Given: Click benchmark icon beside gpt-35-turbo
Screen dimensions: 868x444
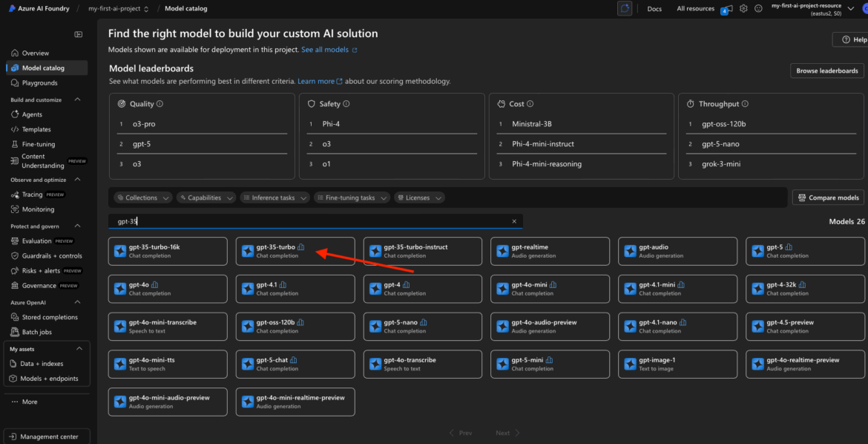Looking at the screenshot, I should coord(301,247).
